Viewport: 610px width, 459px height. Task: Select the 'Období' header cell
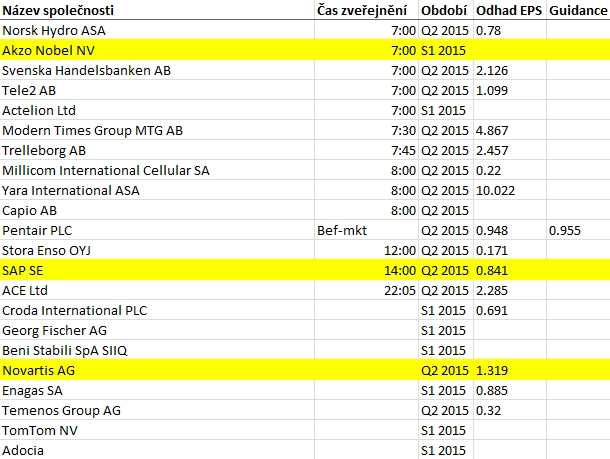pyautogui.click(x=446, y=10)
